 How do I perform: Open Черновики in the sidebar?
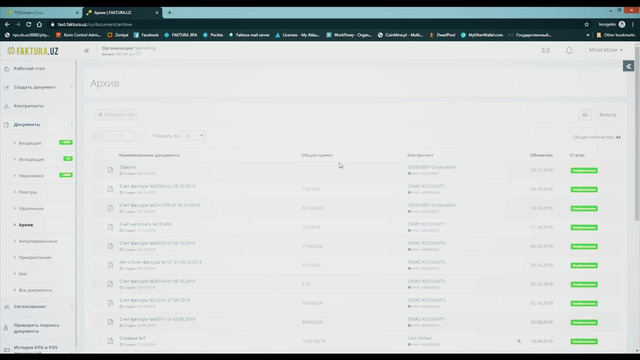(31, 176)
